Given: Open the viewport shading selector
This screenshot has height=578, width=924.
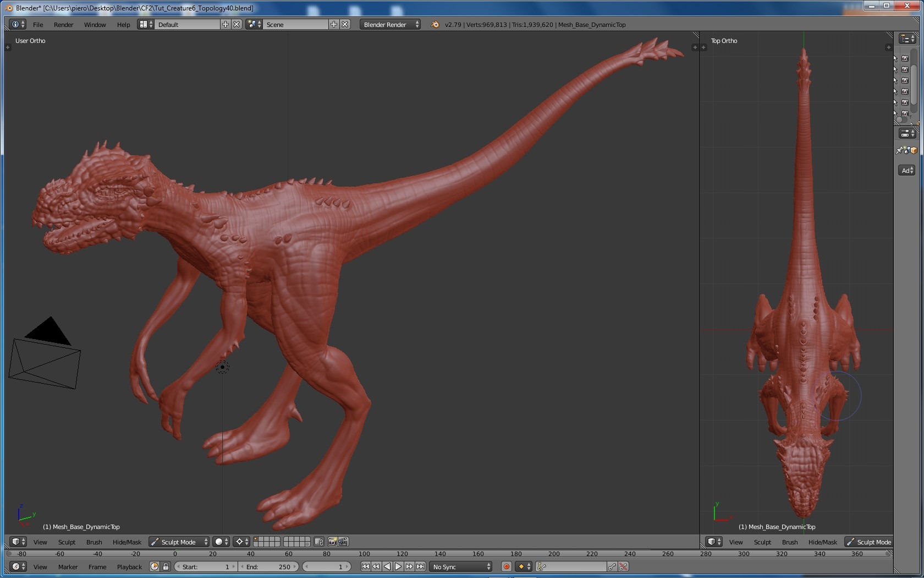Looking at the screenshot, I should (221, 542).
